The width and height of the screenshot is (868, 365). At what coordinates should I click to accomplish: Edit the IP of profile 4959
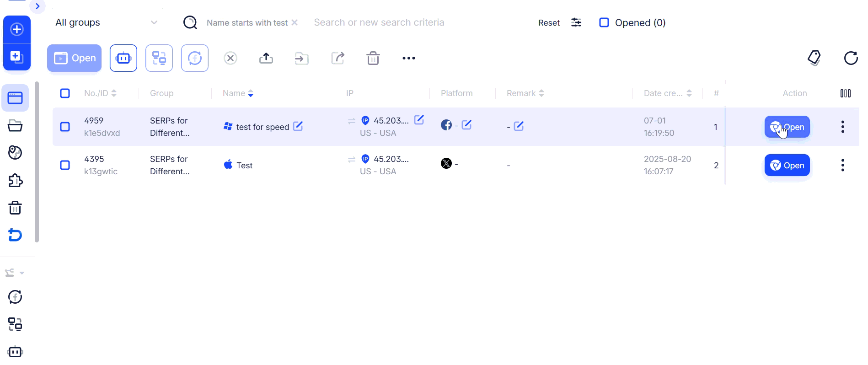pos(419,120)
